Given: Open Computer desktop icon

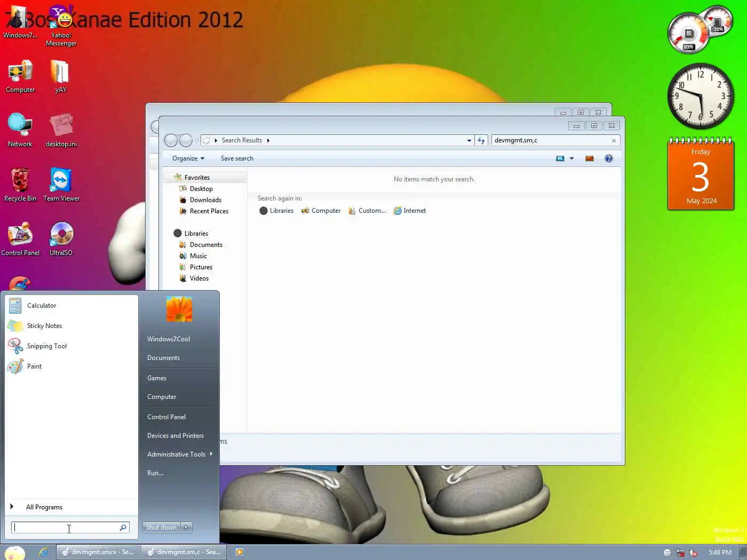Looking at the screenshot, I should 20,76.
